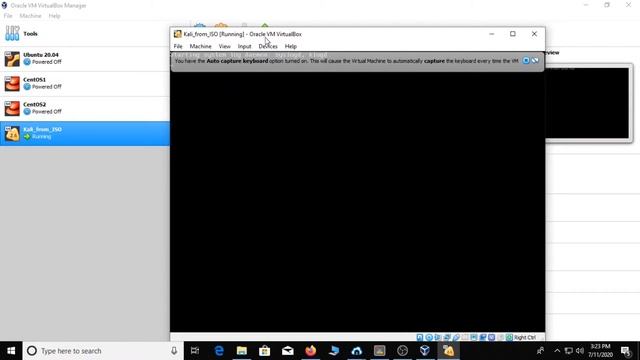The width and height of the screenshot is (640, 360).
Task: Launch Microsoft Edge from the taskbar
Action: pos(219,351)
